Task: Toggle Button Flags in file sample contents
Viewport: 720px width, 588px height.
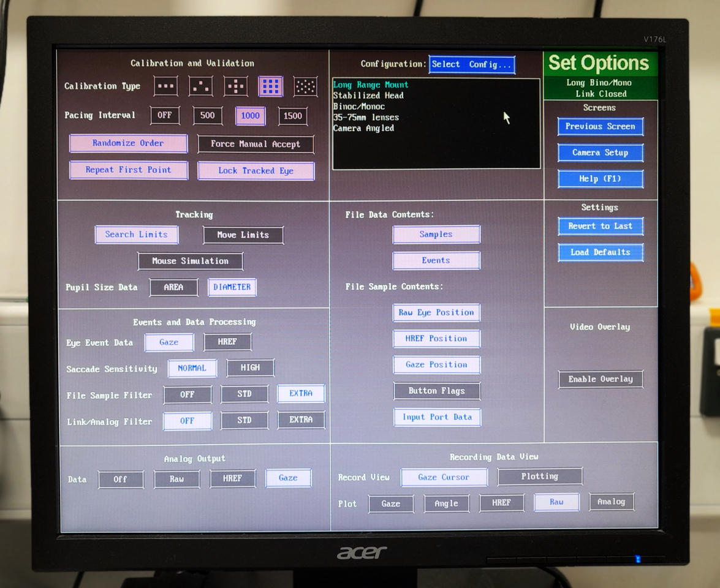Action: [x=436, y=391]
